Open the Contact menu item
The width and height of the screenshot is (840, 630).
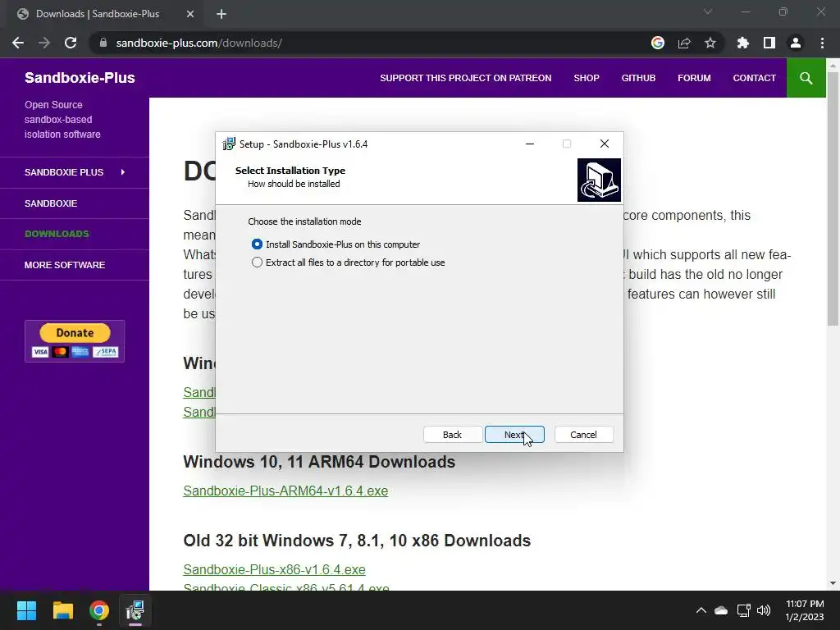click(754, 78)
